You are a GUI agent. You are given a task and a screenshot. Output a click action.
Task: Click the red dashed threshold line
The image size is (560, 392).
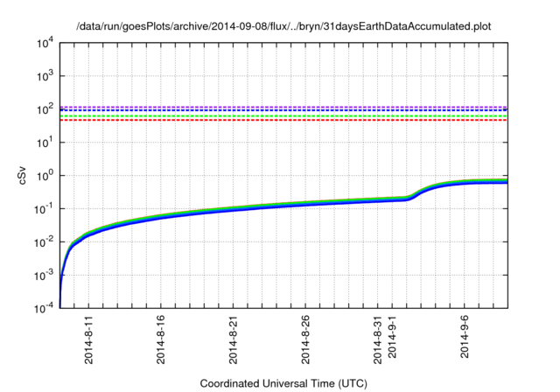[283, 120]
